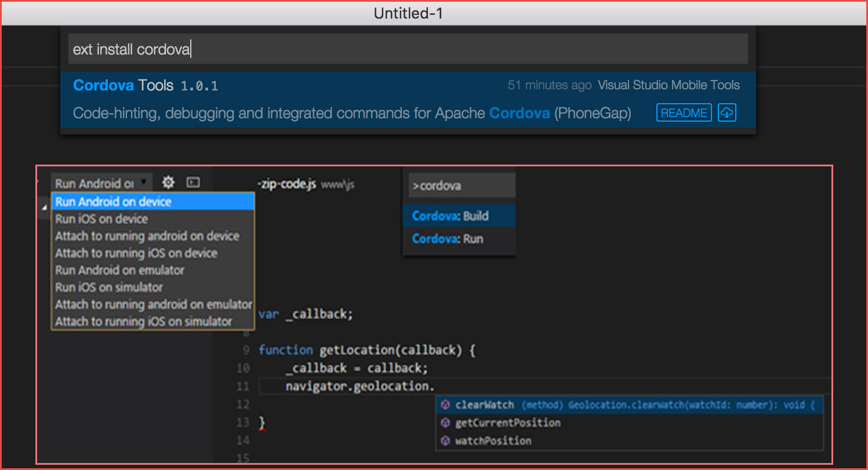The image size is (868, 470).
Task: Place cursor on 'var _callback;' line
Action: pos(306,314)
